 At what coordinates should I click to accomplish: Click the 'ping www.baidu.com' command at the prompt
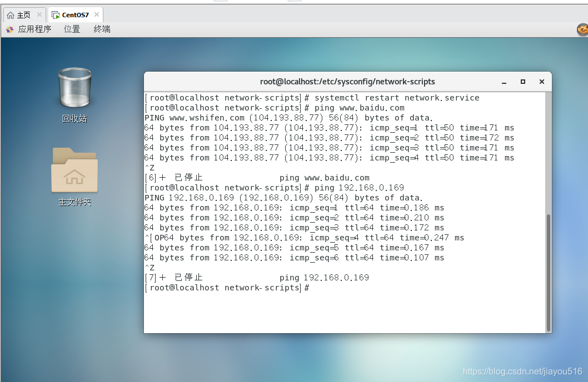pyautogui.click(x=359, y=108)
